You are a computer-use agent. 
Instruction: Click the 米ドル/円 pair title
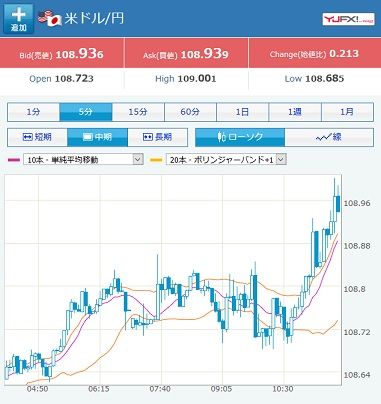click(94, 18)
